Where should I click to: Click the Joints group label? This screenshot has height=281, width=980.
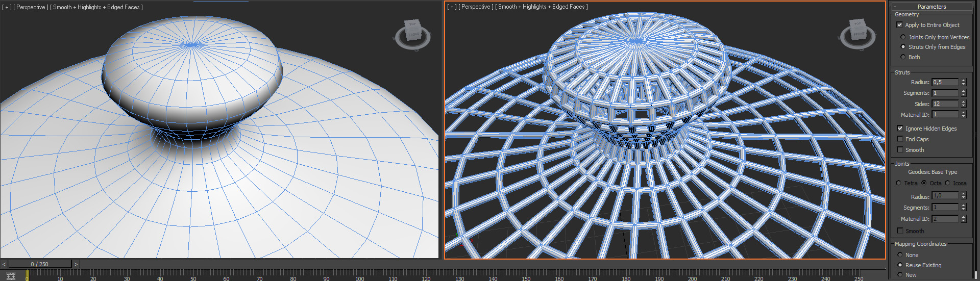coord(902,164)
